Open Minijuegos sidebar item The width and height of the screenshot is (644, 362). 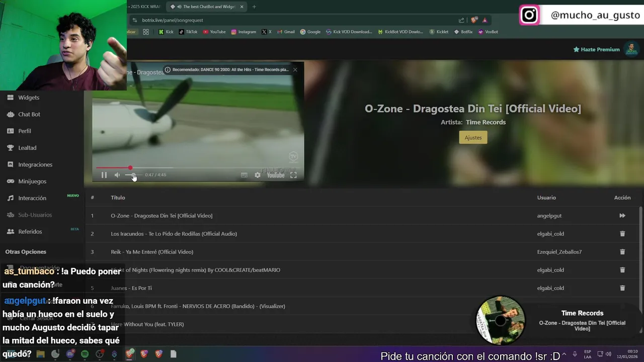click(32, 181)
